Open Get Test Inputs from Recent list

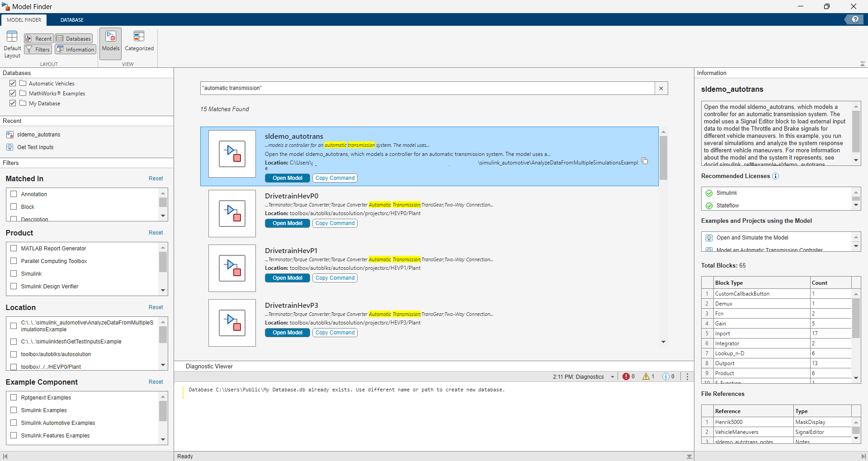[x=35, y=147]
